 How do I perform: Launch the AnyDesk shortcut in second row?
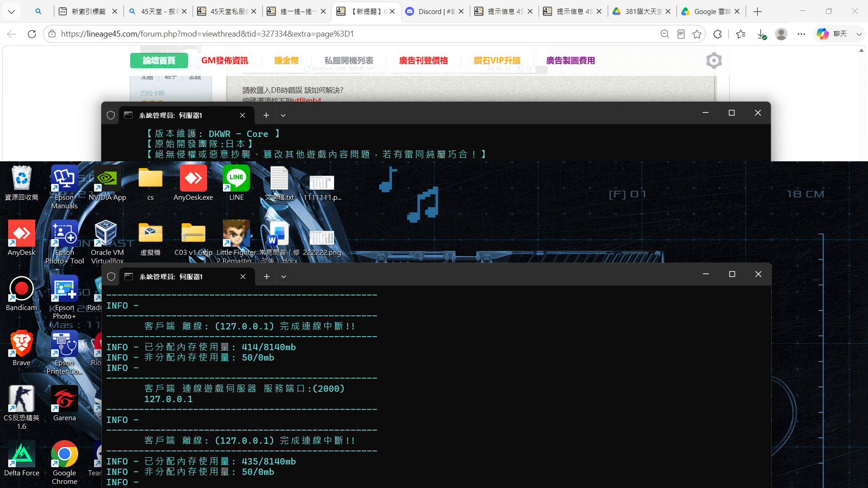pos(21,238)
